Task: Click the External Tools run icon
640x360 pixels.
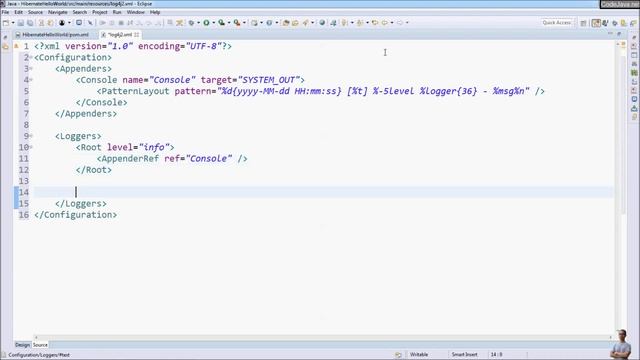Action: [x=237, y=23]
